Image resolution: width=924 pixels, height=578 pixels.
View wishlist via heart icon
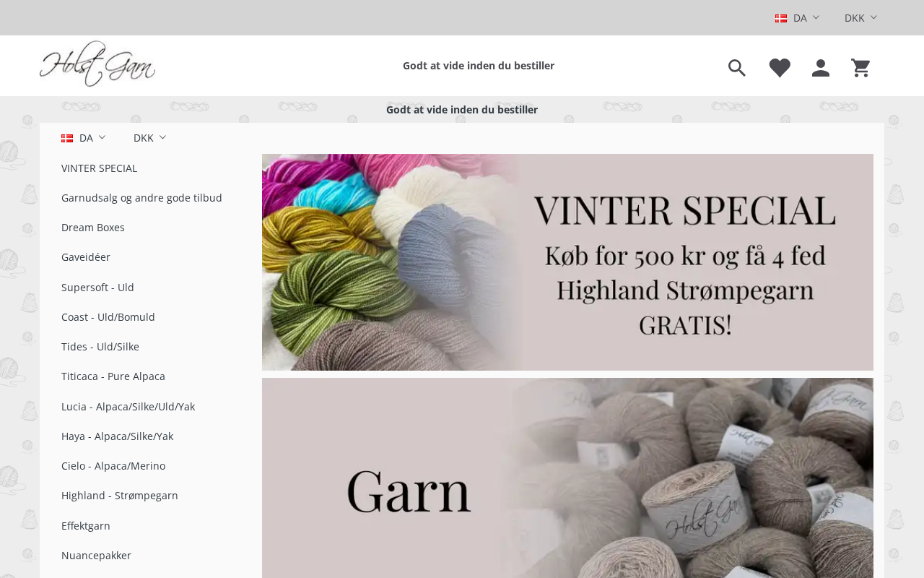click(780, 68)
